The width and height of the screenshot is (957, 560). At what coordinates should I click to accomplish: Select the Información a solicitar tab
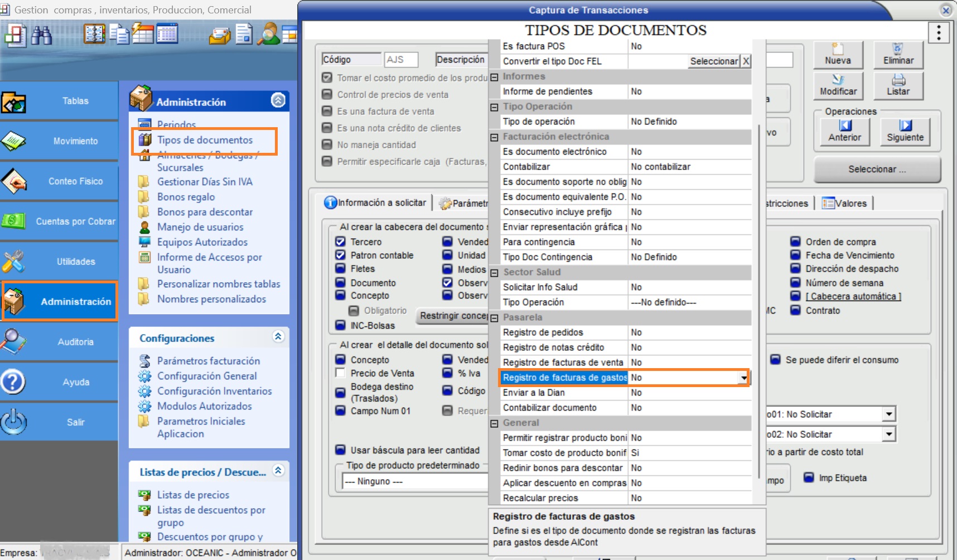pyautogui.click(x=375, y=203)
